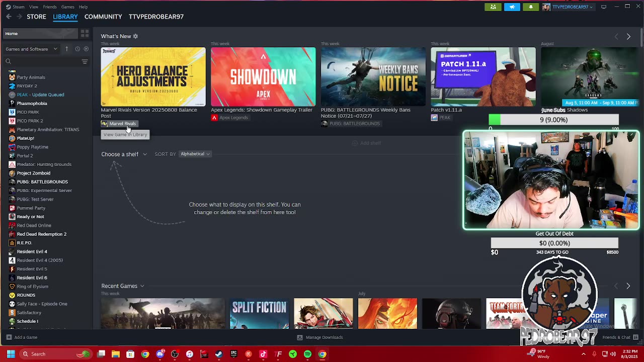
Task: Select R.E.P.O. in the game list
Action: [24, 243]
